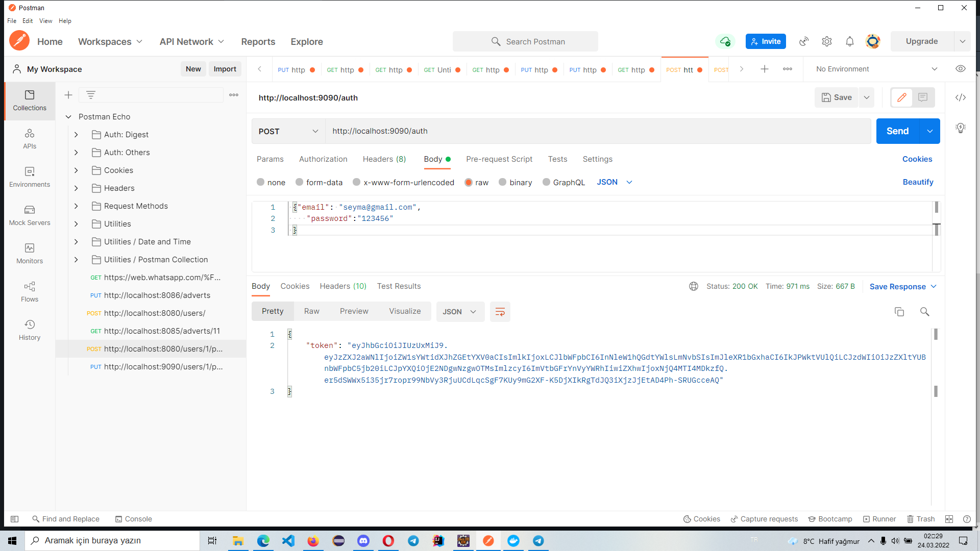The image size is (980, 551).
Task: Open the Collections sidebar panel
Action: pos(29,101)
